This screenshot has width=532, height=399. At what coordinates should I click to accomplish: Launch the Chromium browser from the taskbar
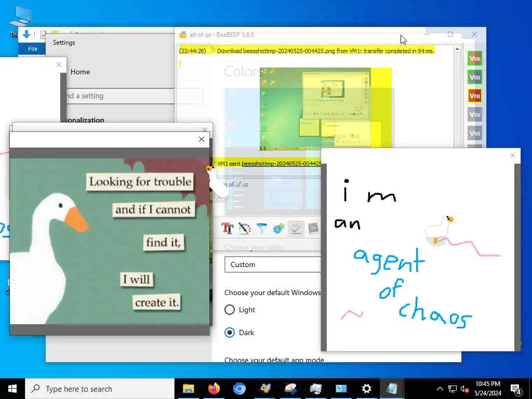[239, 389]
